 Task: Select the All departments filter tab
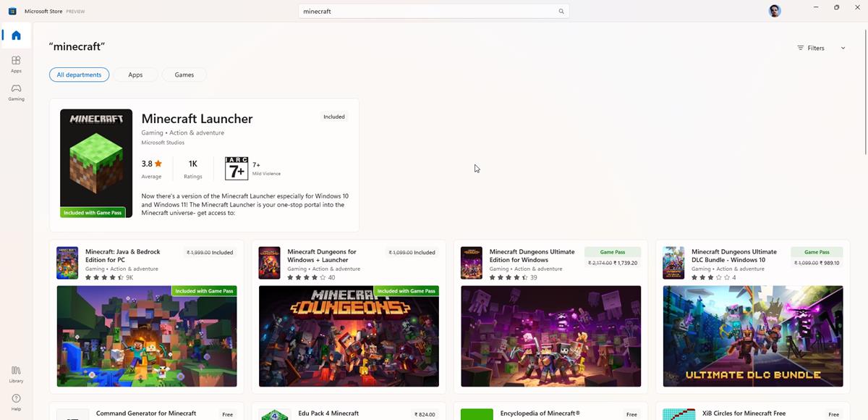(80, 75)
